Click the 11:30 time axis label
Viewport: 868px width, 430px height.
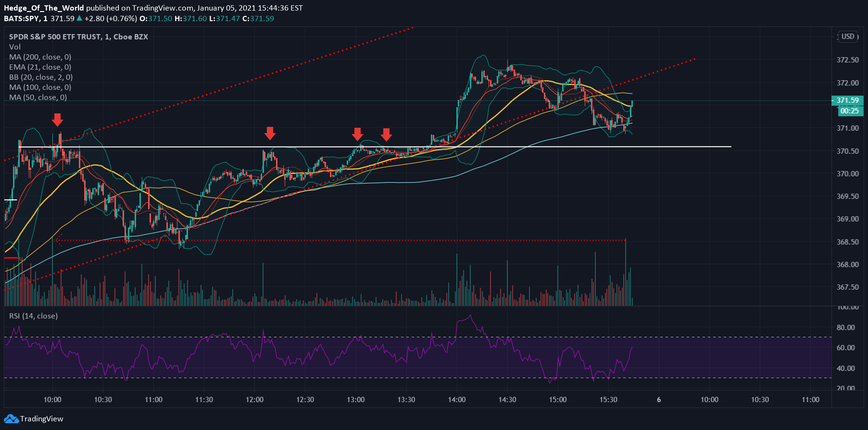pos(204,400)
